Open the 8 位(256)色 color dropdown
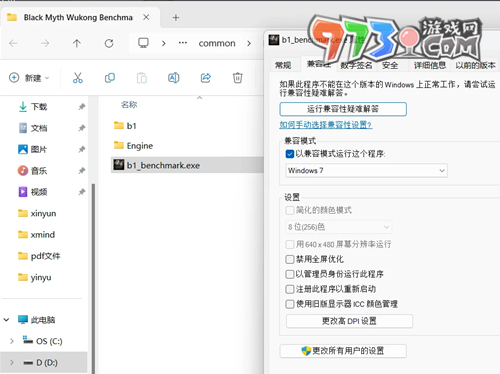The image size is (500, 374). click(x=339, y=227)
